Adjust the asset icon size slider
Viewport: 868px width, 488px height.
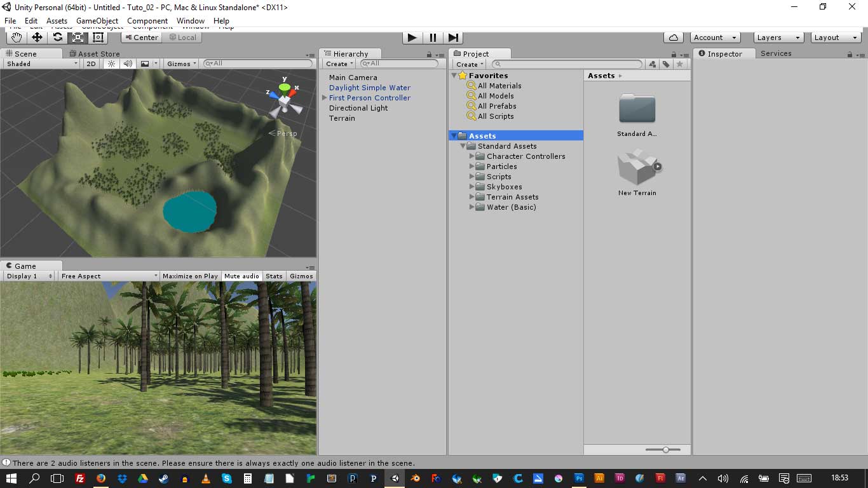(665, 450)
